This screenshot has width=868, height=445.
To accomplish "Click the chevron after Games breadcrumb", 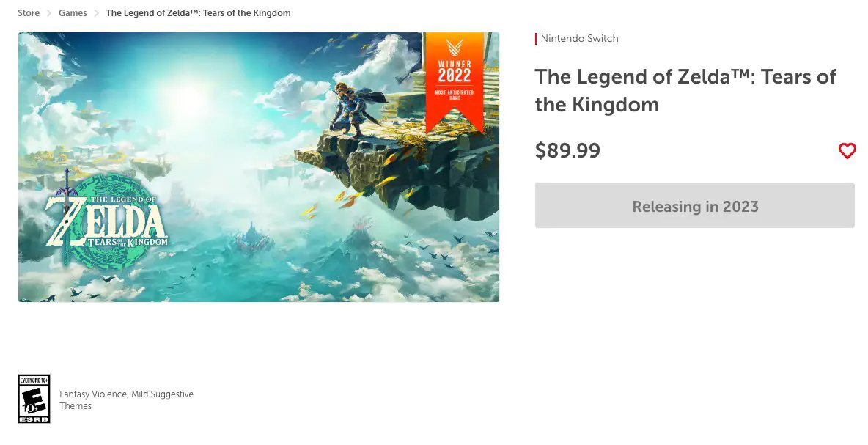I will pos(96,12).
